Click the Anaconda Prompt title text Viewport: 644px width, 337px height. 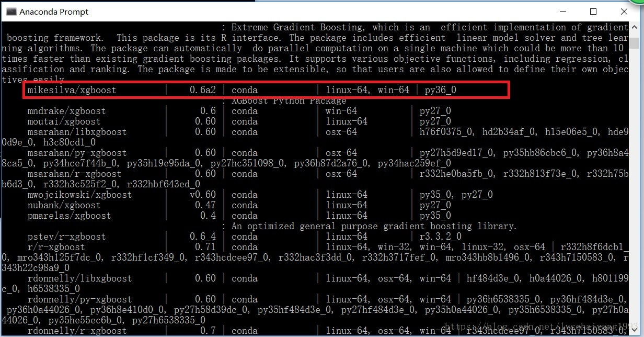[x=54, y=12]
